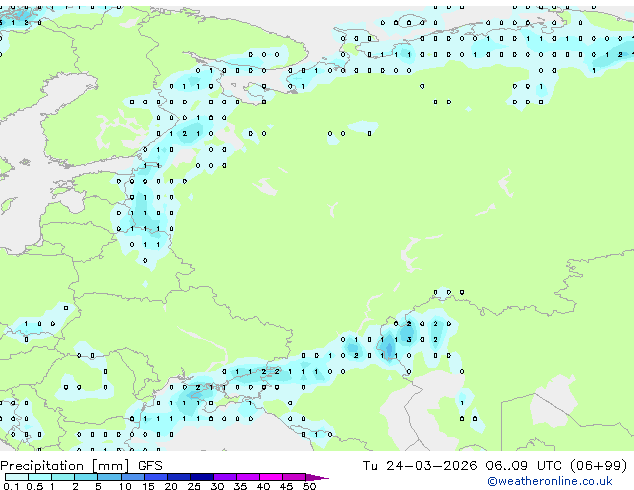This screenshot has height=490, width=634.
Task: Click the "(06+99)" forecast offset text
Action: 599,466
